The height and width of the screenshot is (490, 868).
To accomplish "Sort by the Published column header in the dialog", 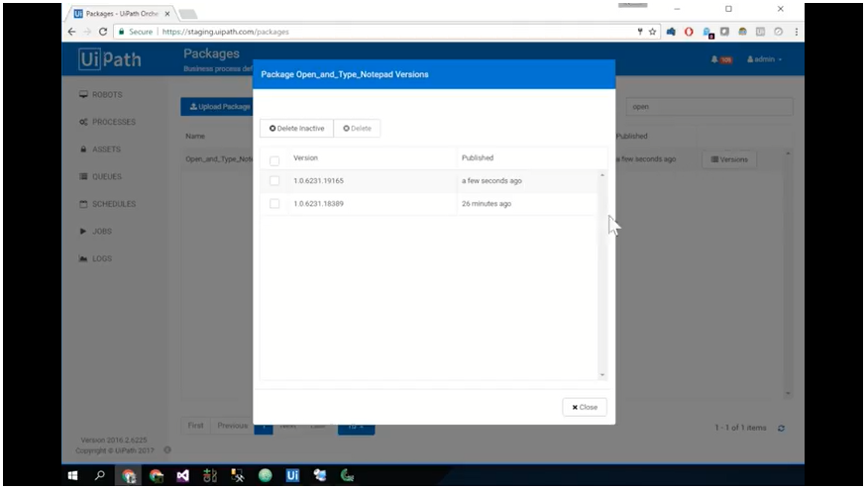I will click(478, 157).
